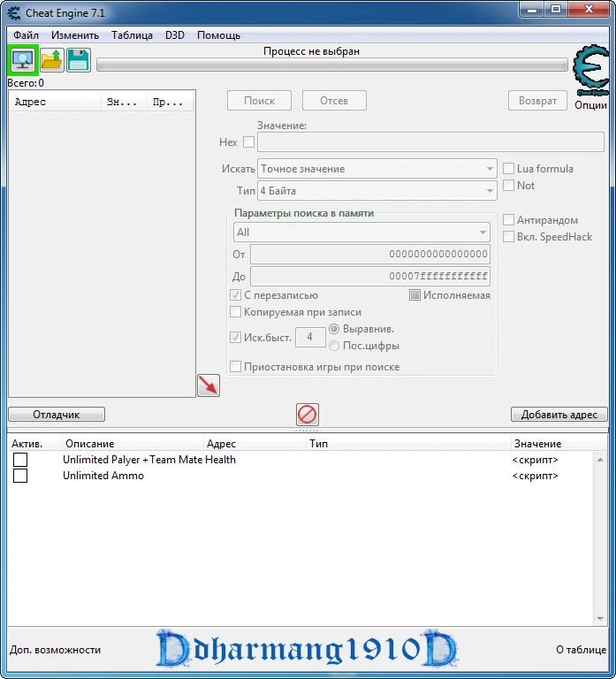
Task: Open the Отладчик memory viewer
Action: coord(57,415)
